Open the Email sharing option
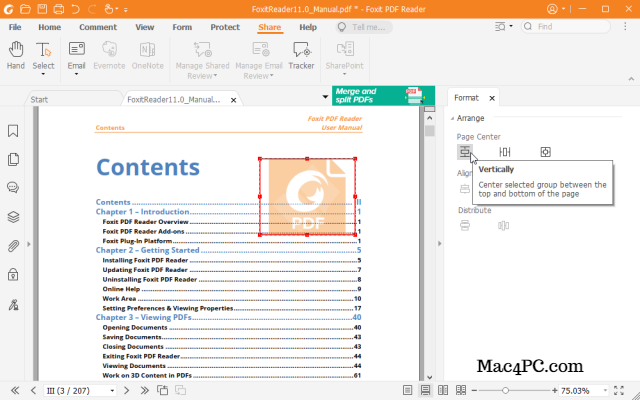The width and height of the screenshot is (640, 400). tap(76, 55)
